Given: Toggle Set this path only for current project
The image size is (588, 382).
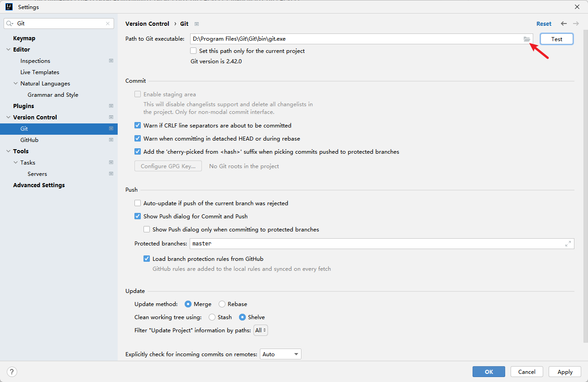Looking at the screenshot, I should click(x=194, y=51).
